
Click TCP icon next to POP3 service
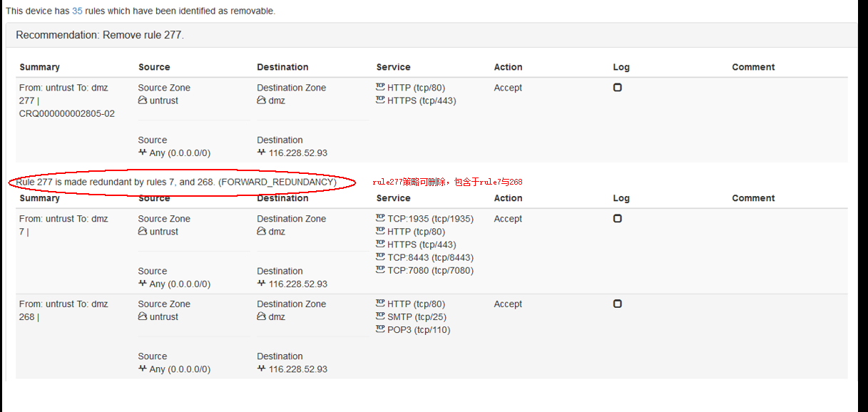tap(380, 329)
